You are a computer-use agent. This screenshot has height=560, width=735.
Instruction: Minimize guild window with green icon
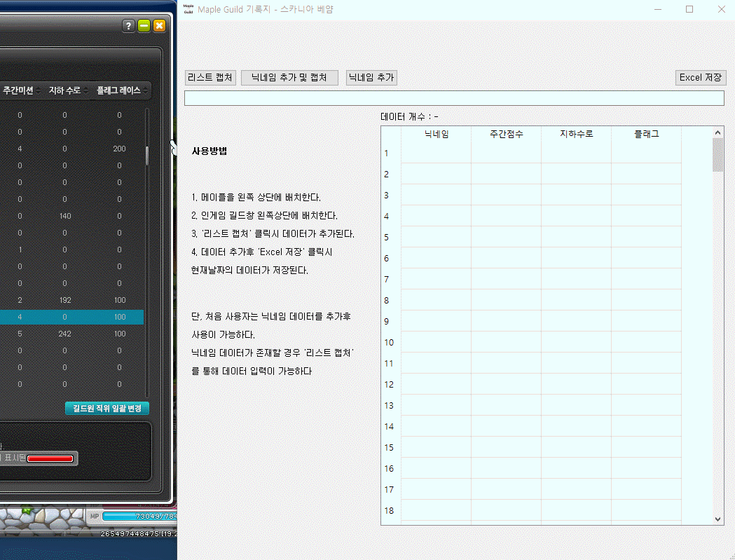click(x=144, y=26)
